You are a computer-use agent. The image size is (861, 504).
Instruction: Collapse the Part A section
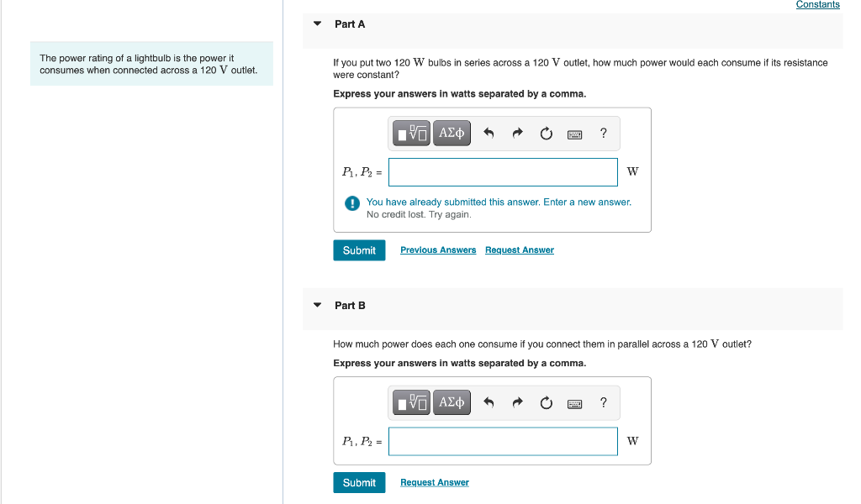(x=317, y=24)
